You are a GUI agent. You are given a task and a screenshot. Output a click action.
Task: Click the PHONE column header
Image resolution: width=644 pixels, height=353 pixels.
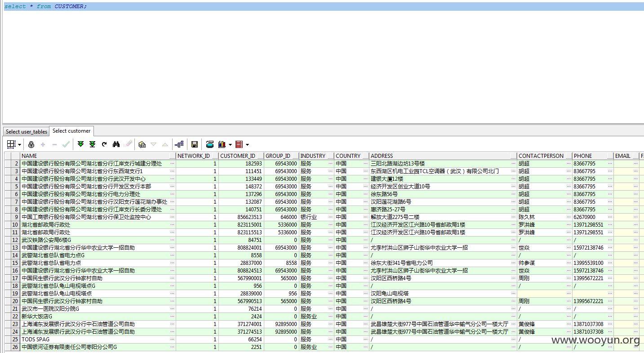click(593, 156)
